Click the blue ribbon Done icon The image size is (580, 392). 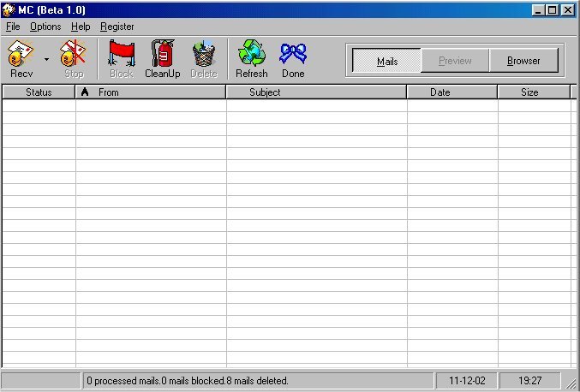293,54
